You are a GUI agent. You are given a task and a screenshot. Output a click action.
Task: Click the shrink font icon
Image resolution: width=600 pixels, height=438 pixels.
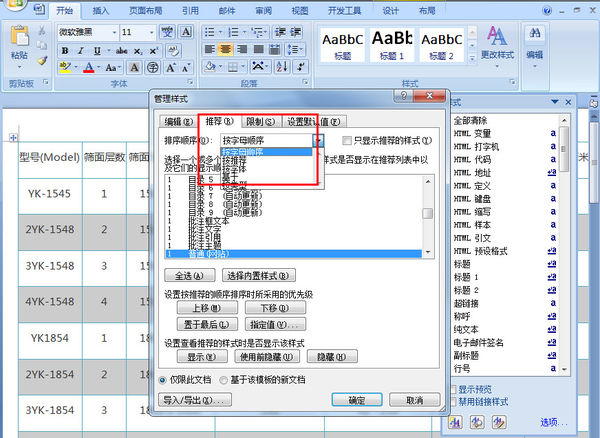[x=186, y=68]
